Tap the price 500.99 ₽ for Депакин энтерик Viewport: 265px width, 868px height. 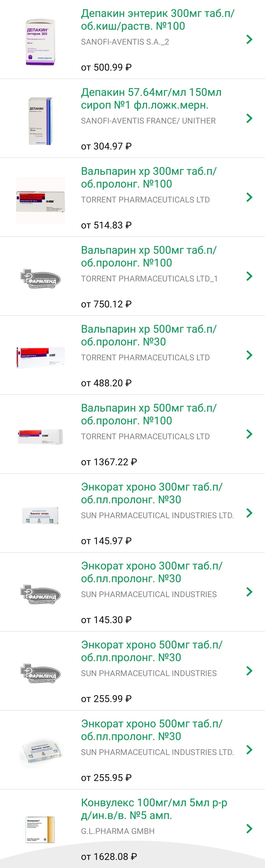106,67
